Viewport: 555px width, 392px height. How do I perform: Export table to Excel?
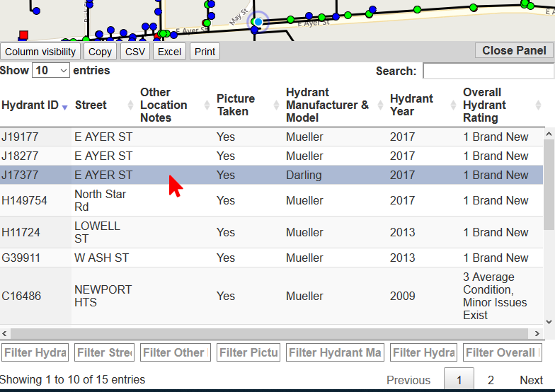point(169,52)
